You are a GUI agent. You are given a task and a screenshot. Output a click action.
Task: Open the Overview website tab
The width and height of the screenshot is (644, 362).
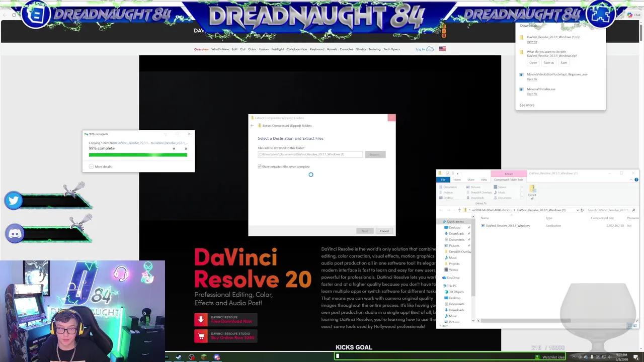(x=201, y=49)
